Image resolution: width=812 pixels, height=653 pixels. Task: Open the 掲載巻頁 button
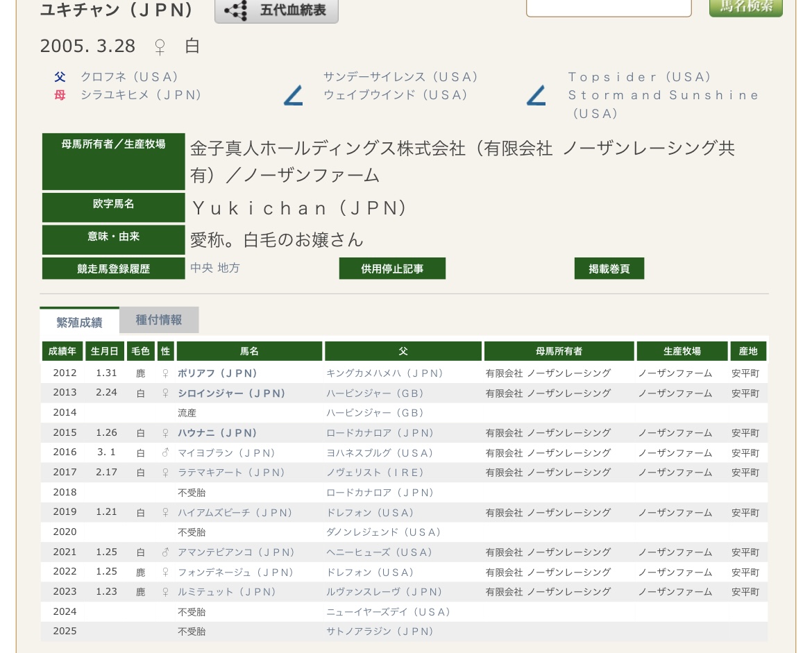(609, 269)
